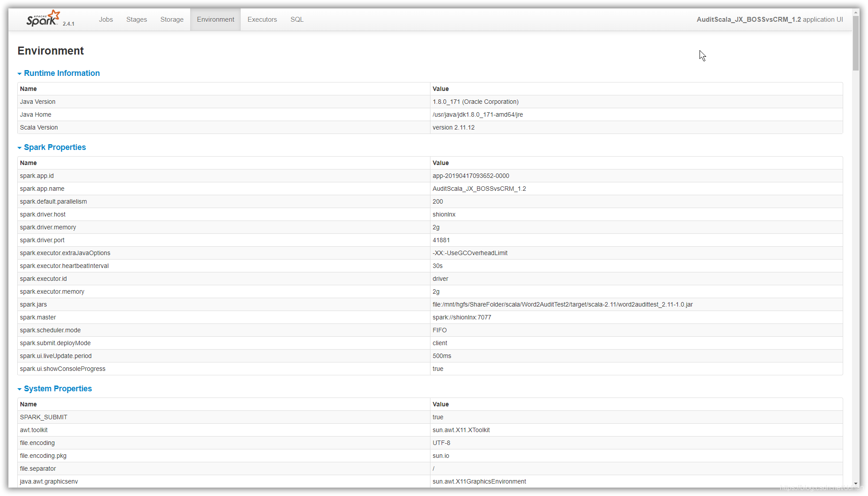Click the application UI title text
Screen dimensions: 868x496
(770, 20)
